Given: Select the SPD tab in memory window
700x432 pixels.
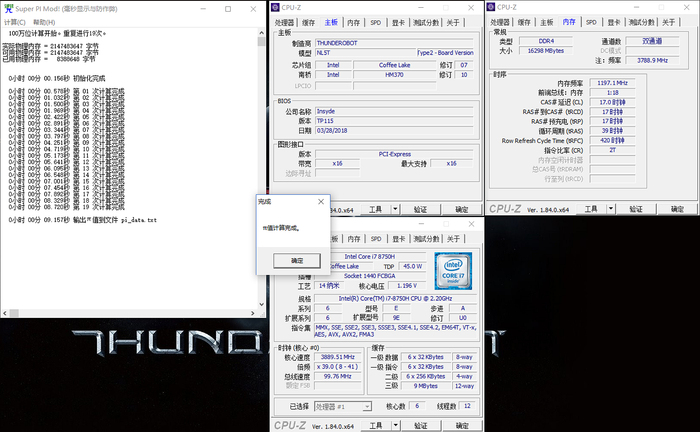Looking at the screenshot, I should [591, 22].
